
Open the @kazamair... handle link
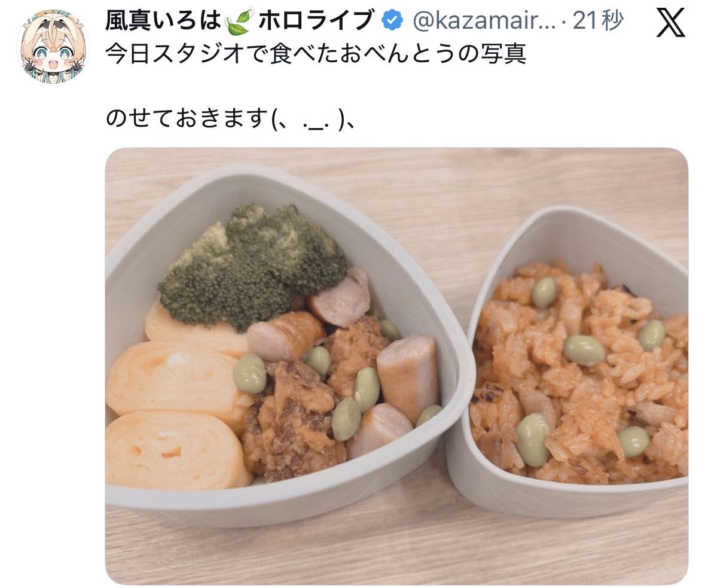[484, 21]
